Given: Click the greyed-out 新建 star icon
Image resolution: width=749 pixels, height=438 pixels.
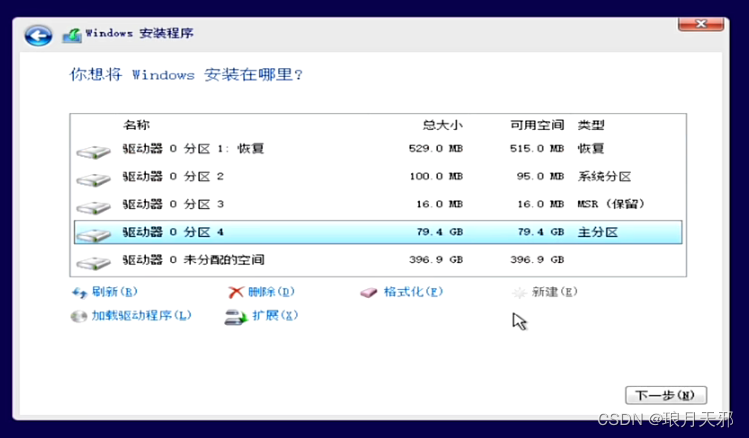Looking at the screenshot, I should coord(519,292).
